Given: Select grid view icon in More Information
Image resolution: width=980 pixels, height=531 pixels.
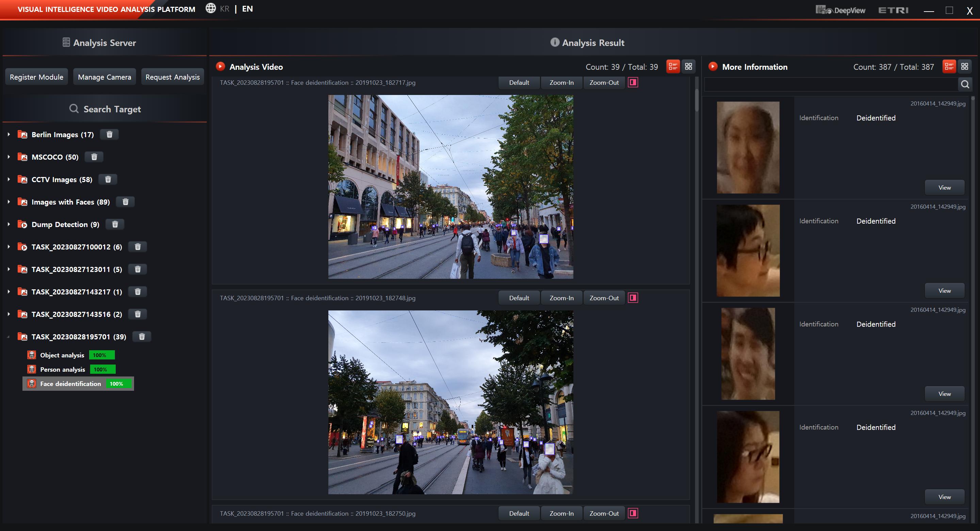Looking at the screenshot, I should click(x=964, y=67).
